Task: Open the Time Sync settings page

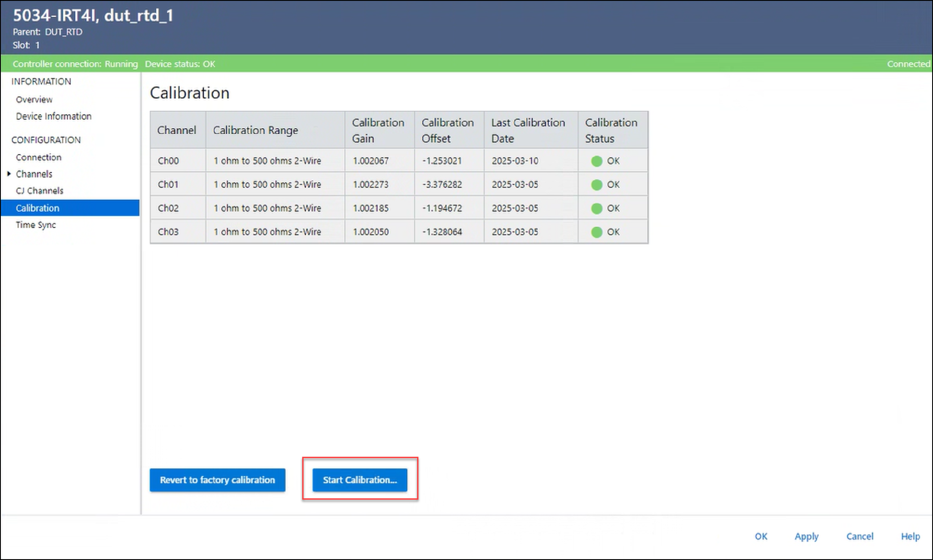Action: 36,225
